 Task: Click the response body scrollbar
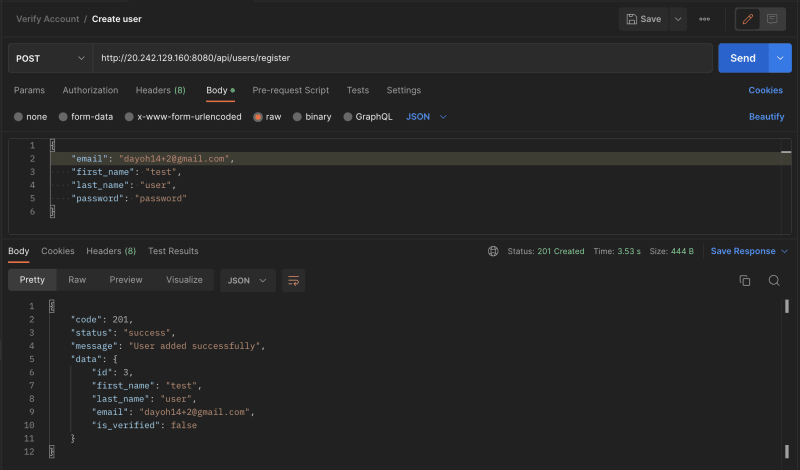click(x=787, y=306)
